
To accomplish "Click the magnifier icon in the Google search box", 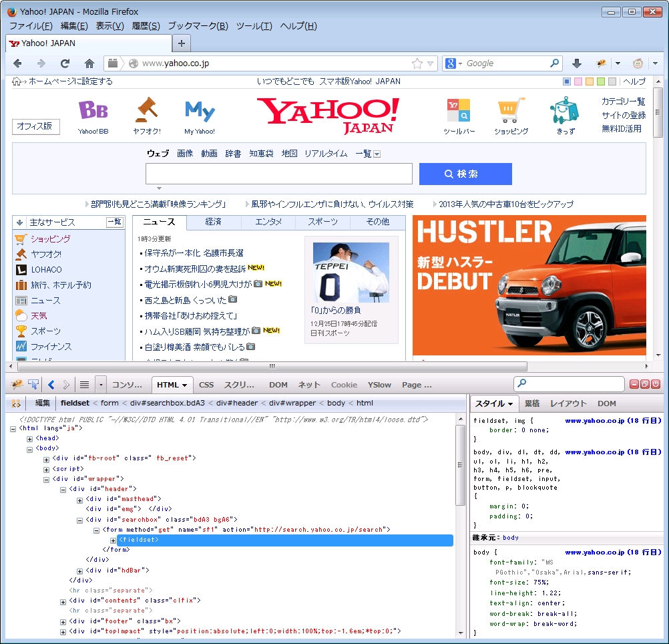I will pos(554,63).
